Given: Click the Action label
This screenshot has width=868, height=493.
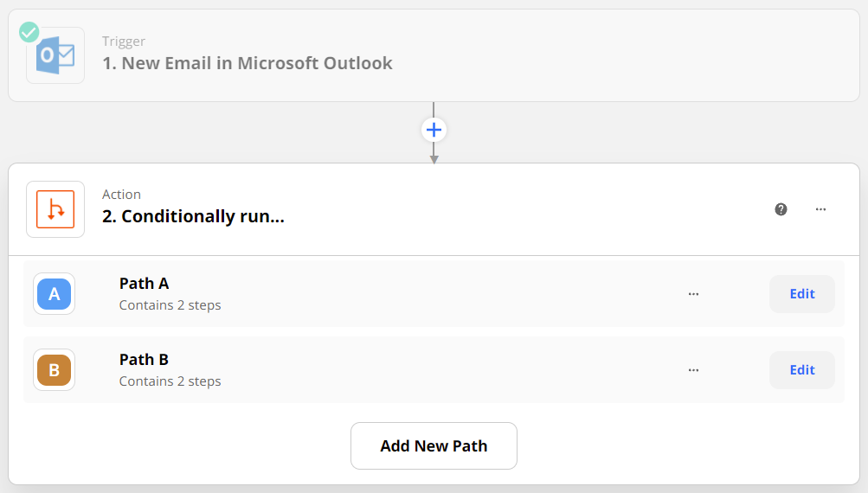Looking at the screenshot, I should pyautogui.click(x=121, y=195).
